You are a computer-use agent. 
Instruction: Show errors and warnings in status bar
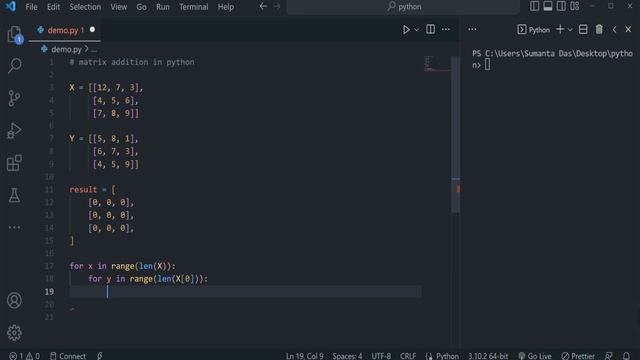point(24,356)
